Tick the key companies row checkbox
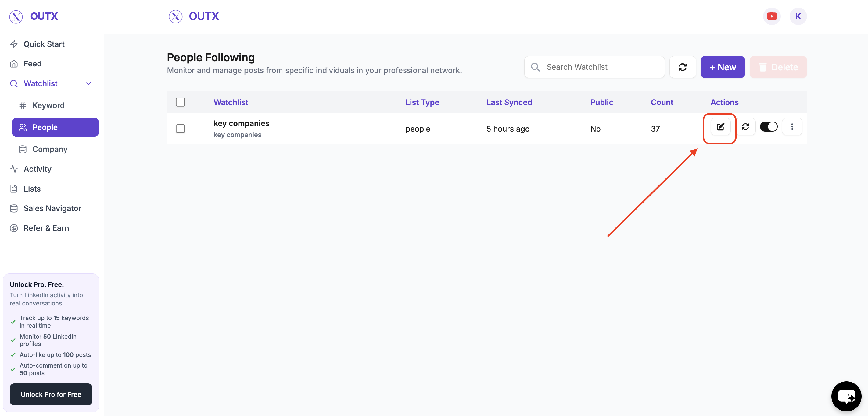This screenshot has height=416, width=868. (x=180, y=129)
